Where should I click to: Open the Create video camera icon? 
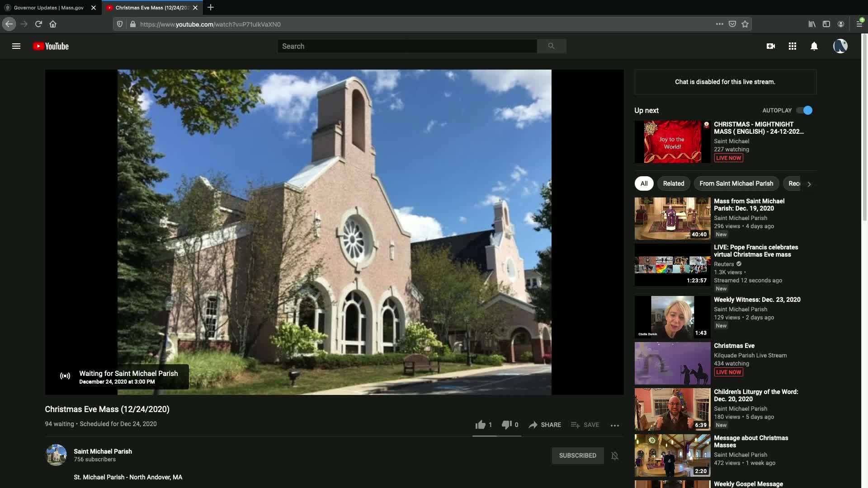coord(771,46)
